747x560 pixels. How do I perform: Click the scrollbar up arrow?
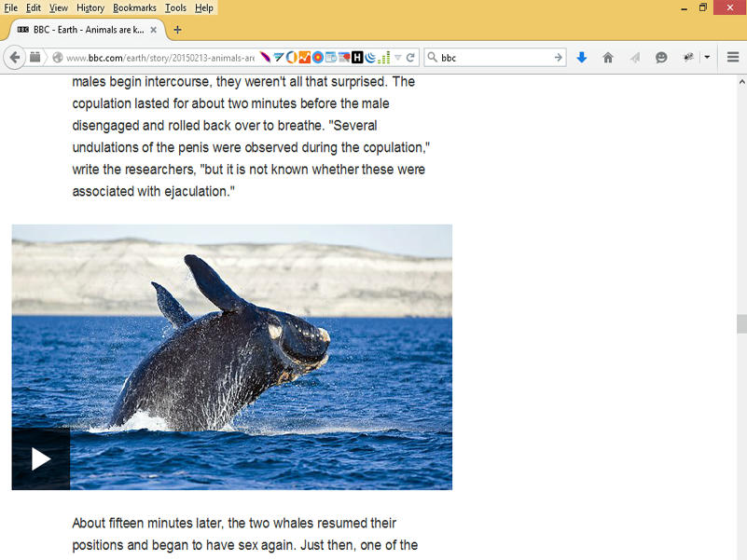coord(741,82)
